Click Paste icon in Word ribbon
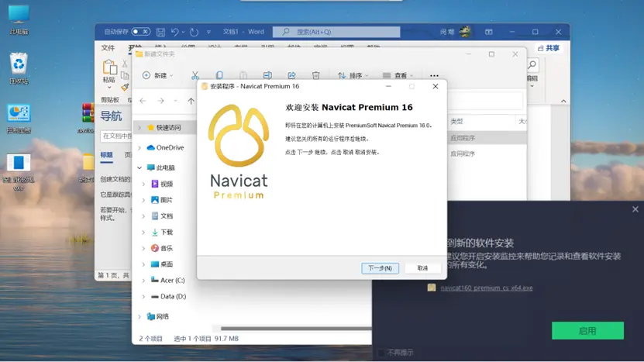The width and height of the screenshot is (644, 362). pos(109,67)
